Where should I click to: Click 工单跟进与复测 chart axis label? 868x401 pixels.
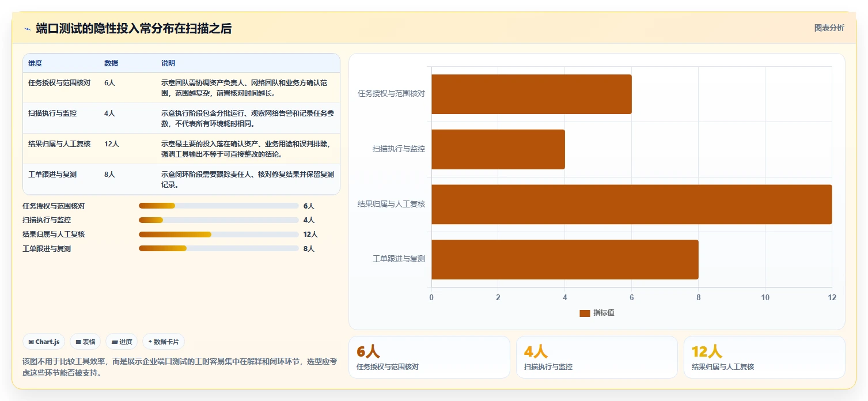coord(399,259)
